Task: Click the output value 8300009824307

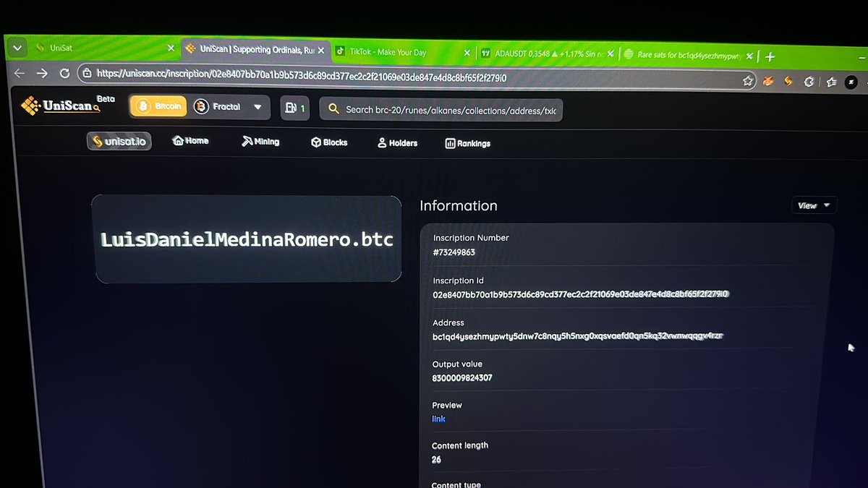Action: point(462,378)
